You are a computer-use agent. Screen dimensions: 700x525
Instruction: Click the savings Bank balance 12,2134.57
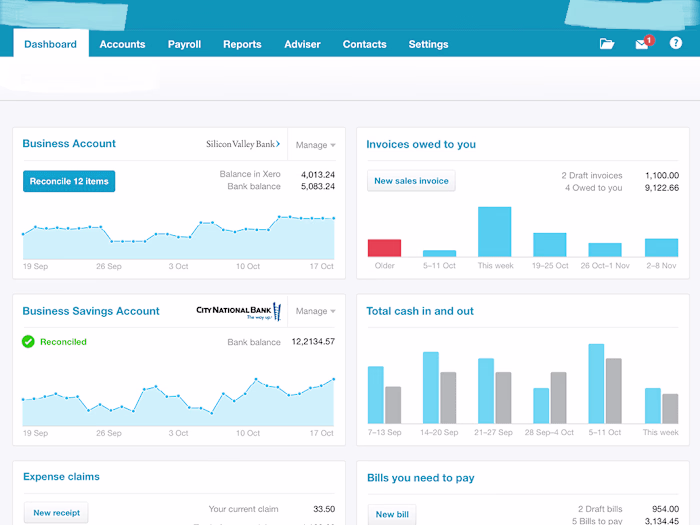(x=313, y=342)
